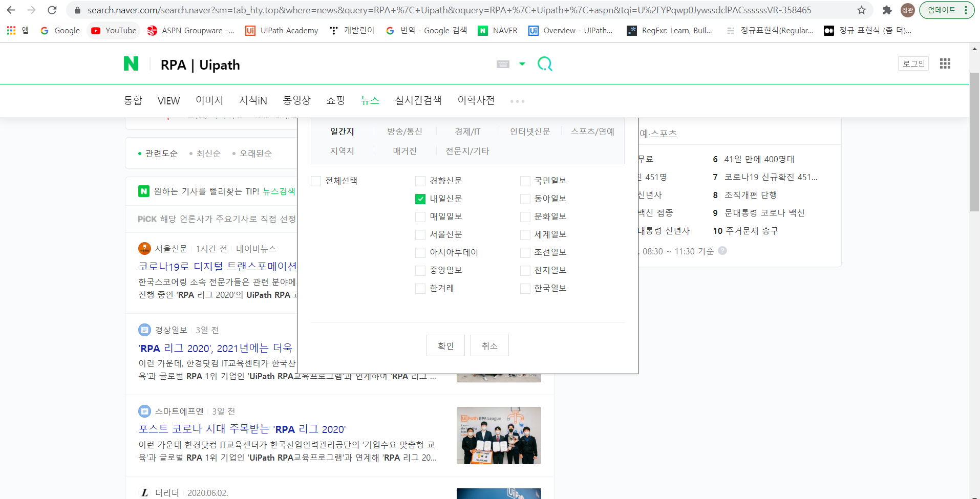Open Chrome profile avatar
Screen dimensions: 980x499
pyautogui.click(x=907, y=10)
